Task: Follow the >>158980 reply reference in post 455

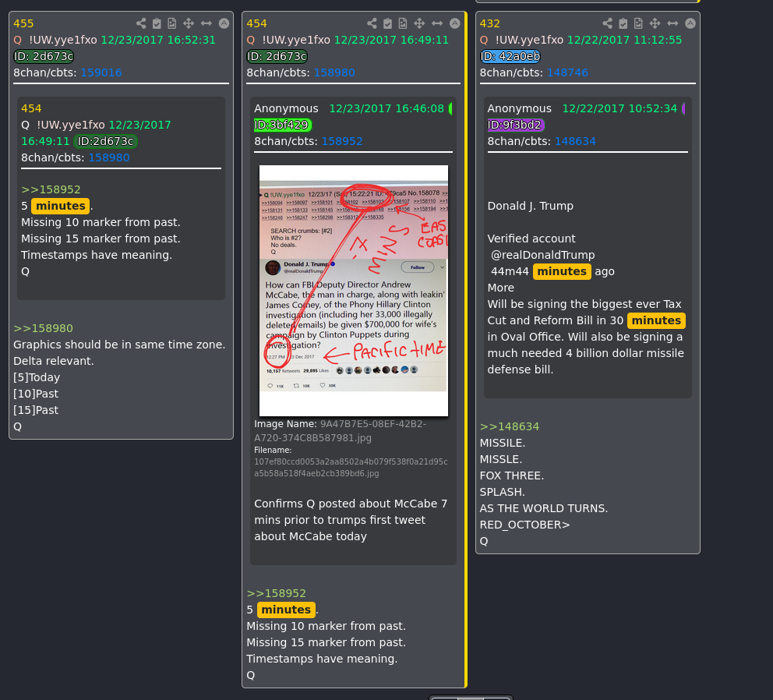Action: click(x=43, y=328)
